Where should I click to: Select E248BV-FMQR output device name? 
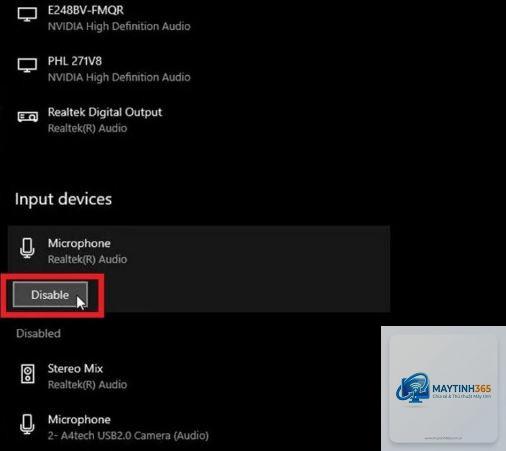click(x=86, y=10)
